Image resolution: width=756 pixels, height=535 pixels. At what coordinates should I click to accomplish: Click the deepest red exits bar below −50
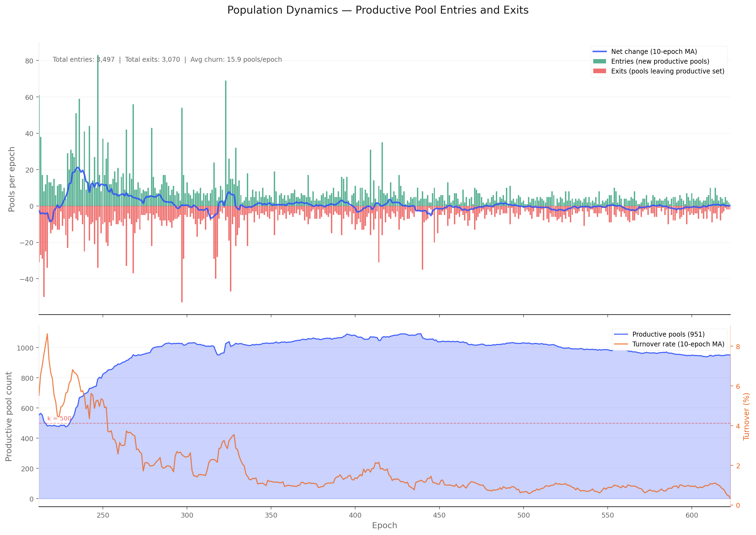tap(182, 254)
